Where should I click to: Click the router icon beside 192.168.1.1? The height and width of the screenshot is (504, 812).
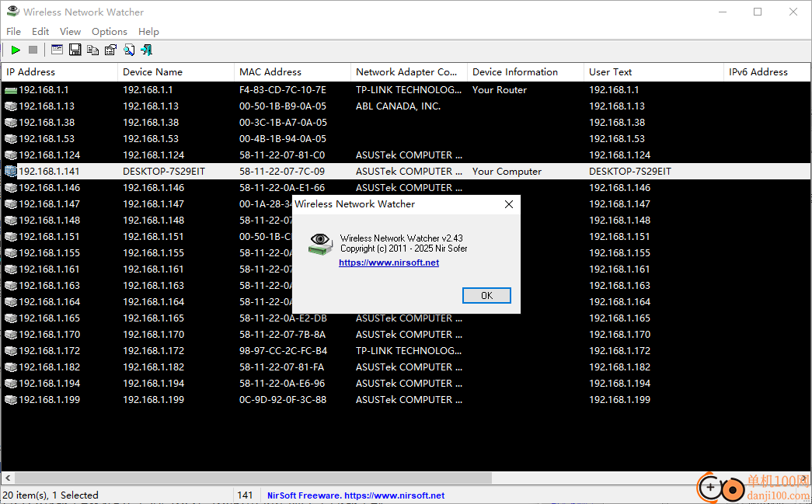pyautogui.click(x=11, y=90)
